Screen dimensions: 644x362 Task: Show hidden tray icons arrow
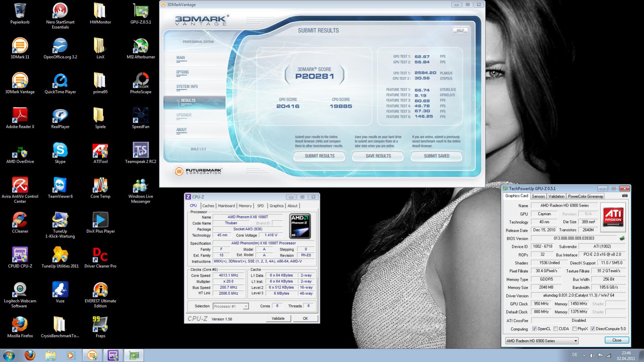coord(584,356)
